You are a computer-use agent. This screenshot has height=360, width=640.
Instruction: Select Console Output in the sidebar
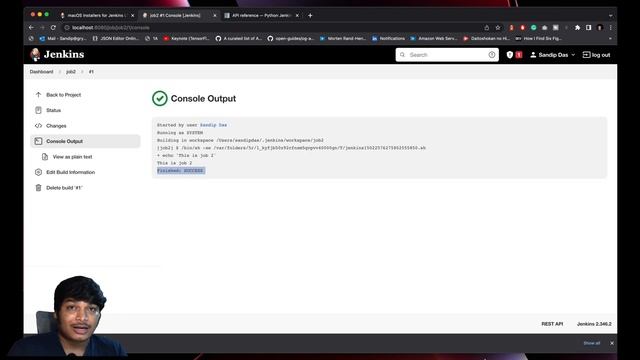point(85,141)
